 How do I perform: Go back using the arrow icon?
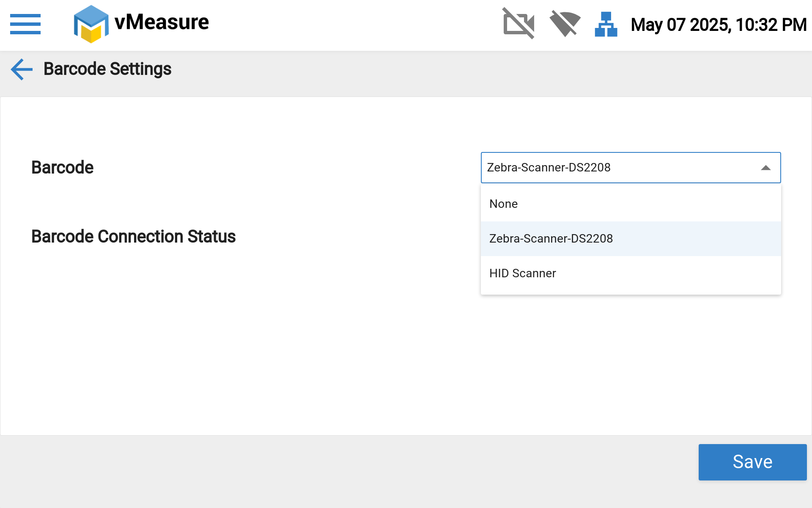coord(22,69)
